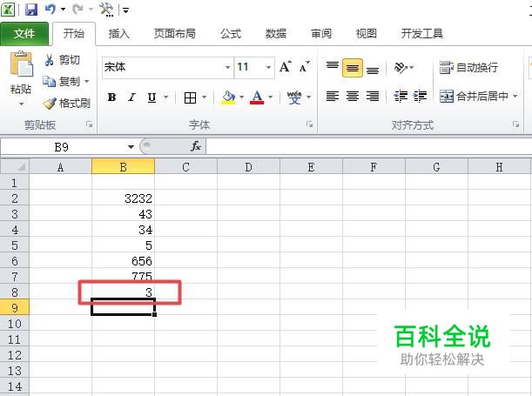532x396 pixels.
Task: Open the 宋体 font name dropdown
Action: (x=227, y=68)
